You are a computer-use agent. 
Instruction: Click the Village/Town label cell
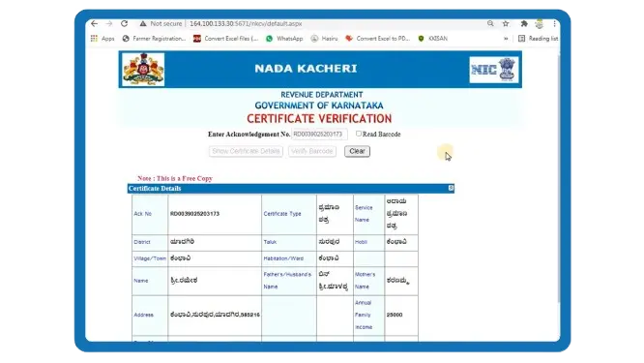click(x=150, y=258)
